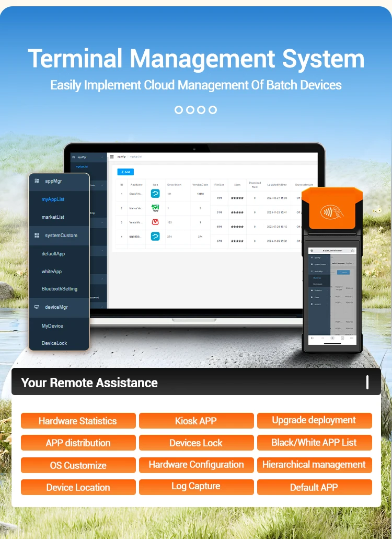Open MyDevice in the floating sidebar
Image resolution: width=392 pixels, height=539 pixels.
click(x=52, y=326)
